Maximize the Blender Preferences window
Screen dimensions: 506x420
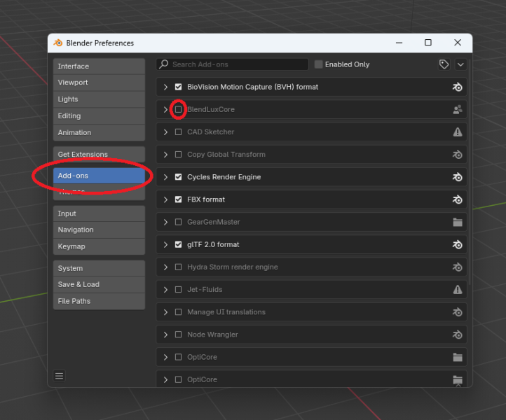click(x=428, y=43)
